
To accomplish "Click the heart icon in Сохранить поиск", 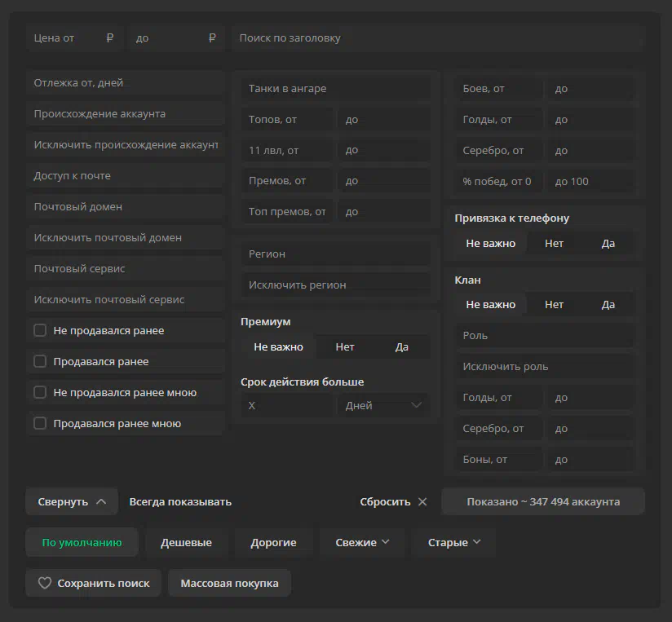I will (x=45, y=583).
